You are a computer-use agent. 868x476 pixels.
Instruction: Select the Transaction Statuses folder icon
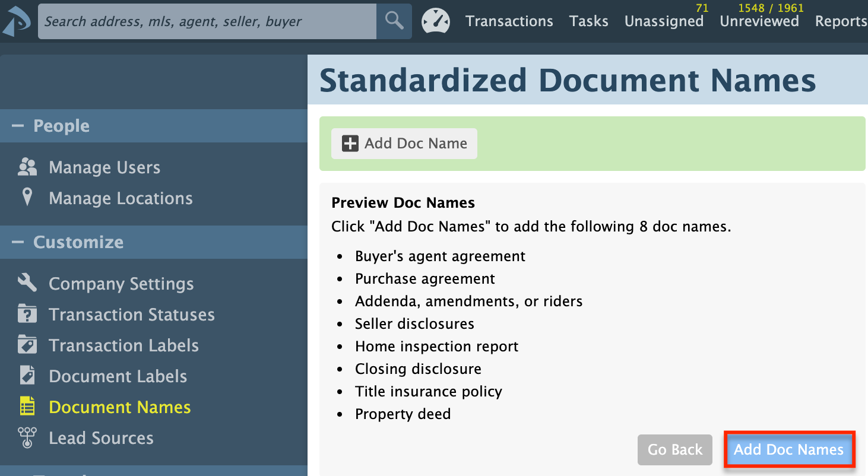(27, 314)
